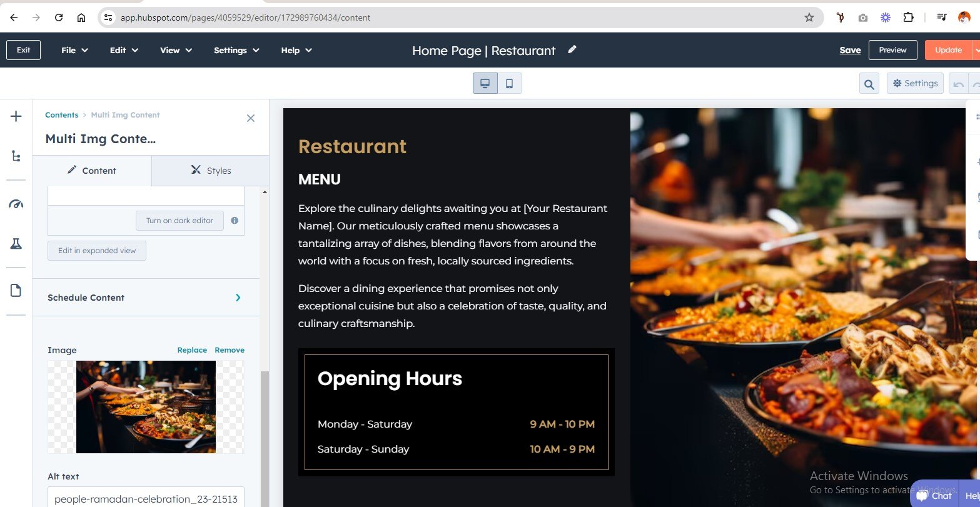Screen dimensions: 980x507
Task: Switch to the Styles tab
Action: [x=211, y=171]
